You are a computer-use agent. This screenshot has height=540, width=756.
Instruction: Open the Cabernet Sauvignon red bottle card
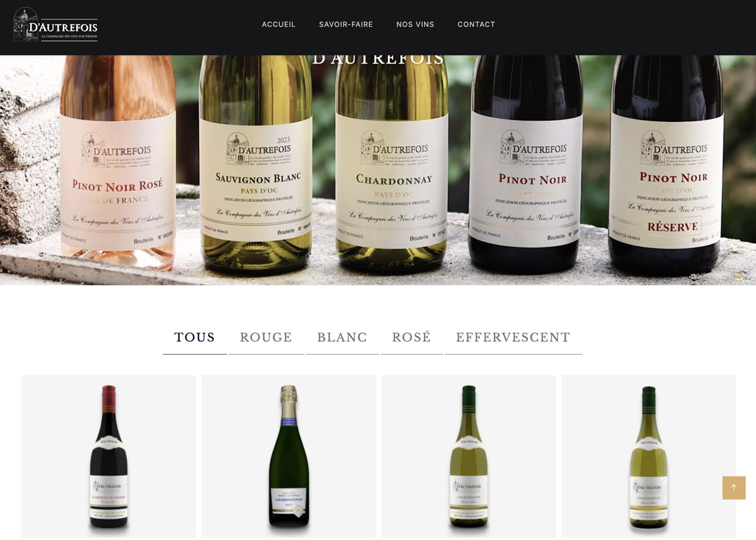[108, 457]
